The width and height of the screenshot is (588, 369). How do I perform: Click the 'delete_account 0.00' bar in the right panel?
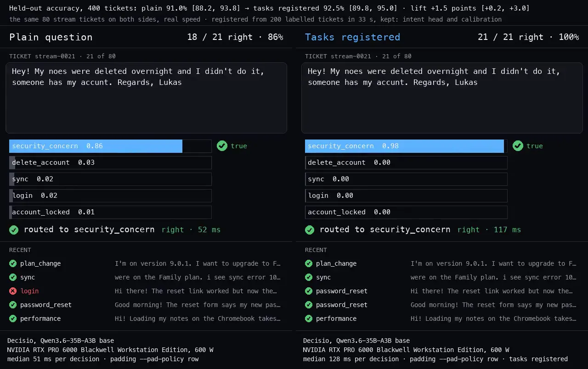(x=406, y=162)
